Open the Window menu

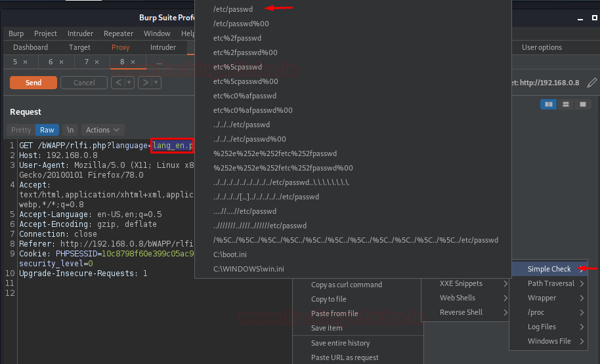pyautogui.click(x=157, y=33)
